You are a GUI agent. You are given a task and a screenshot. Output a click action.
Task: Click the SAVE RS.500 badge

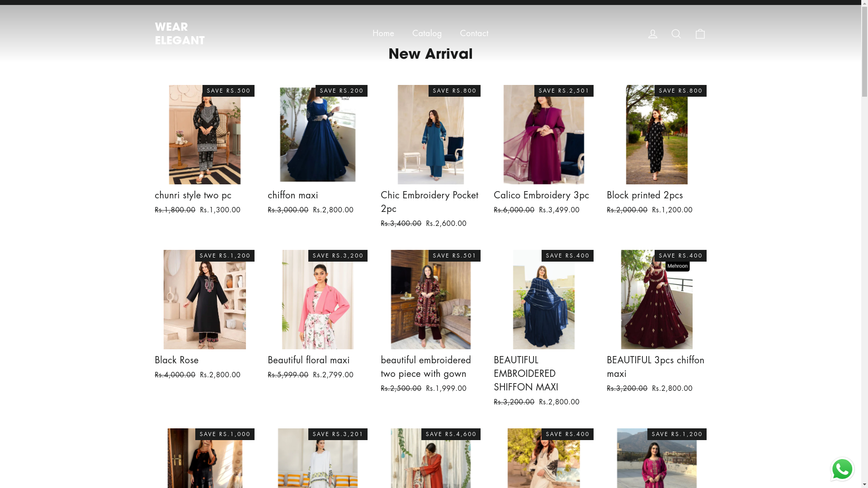coord(228,91)
